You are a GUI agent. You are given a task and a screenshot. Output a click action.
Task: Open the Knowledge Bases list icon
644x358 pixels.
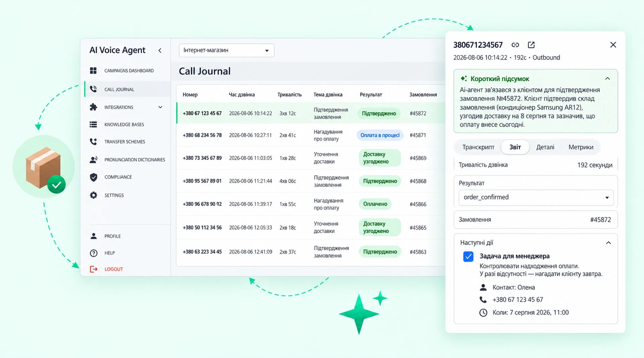click(x=93, y=124)
